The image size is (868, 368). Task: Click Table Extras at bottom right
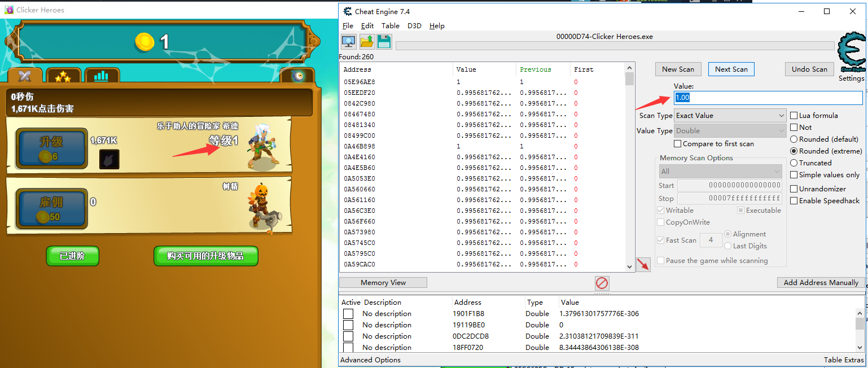click(x=843, y=360)
